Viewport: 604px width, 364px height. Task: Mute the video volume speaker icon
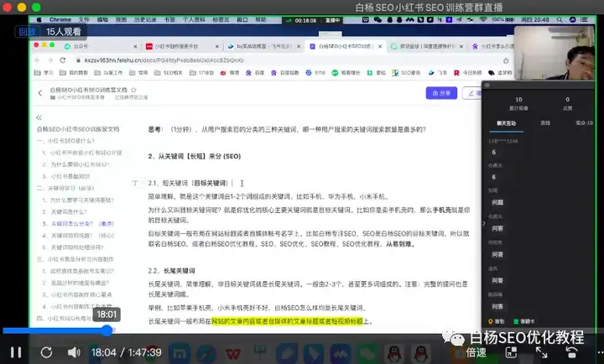[74, 352]
